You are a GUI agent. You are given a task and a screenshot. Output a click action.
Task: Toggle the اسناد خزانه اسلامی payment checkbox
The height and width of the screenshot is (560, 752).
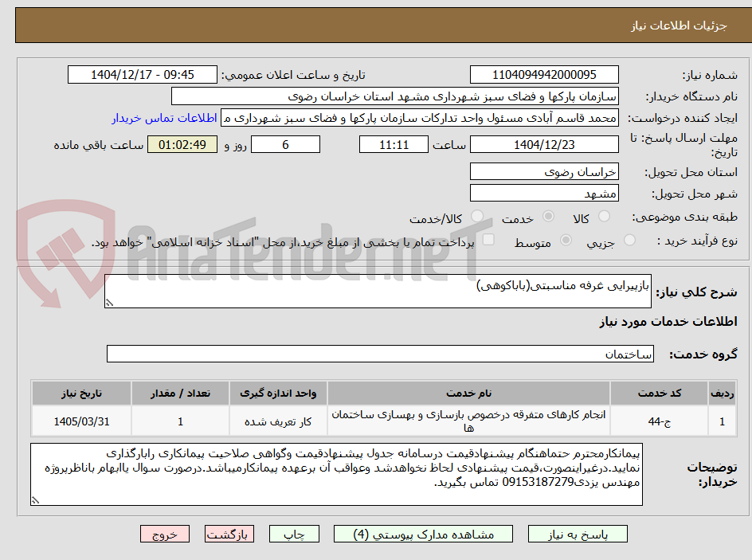click(488, 240)
